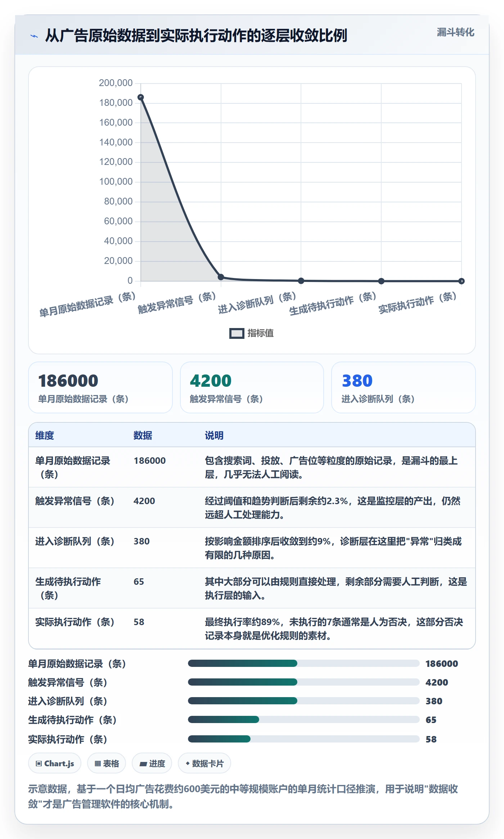
Task: Click the 进度 tag chip
Action: point(152,763)
